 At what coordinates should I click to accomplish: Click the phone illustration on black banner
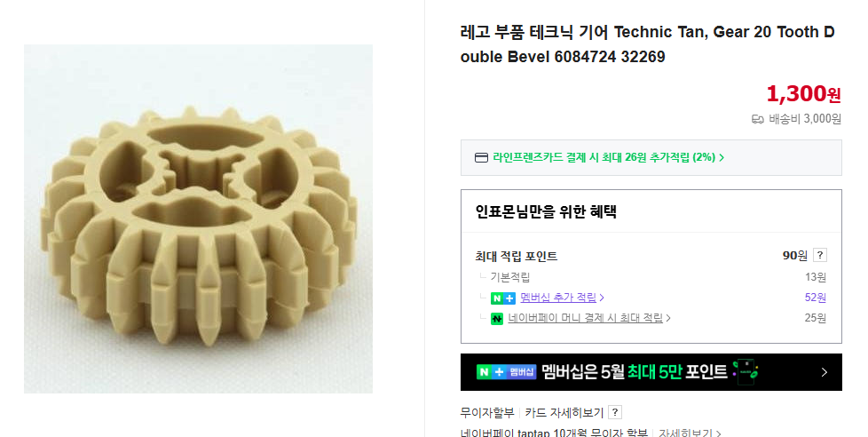[x=746, y=371]
